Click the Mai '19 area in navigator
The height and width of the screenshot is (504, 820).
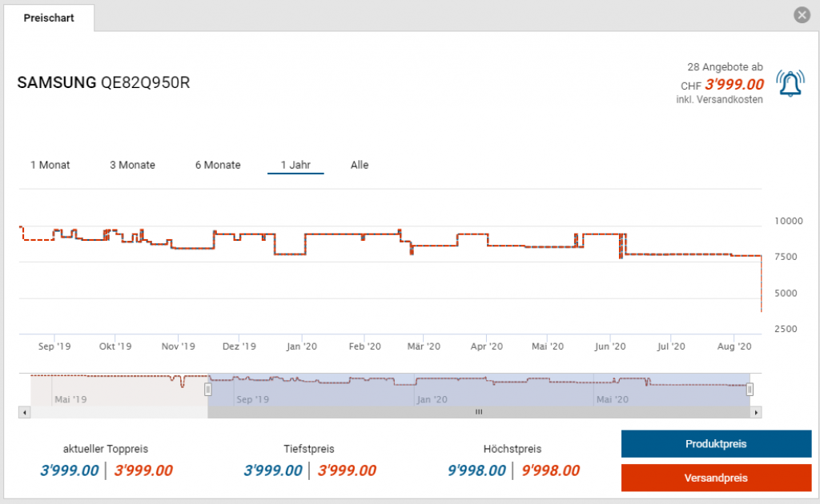click(69, 398)
